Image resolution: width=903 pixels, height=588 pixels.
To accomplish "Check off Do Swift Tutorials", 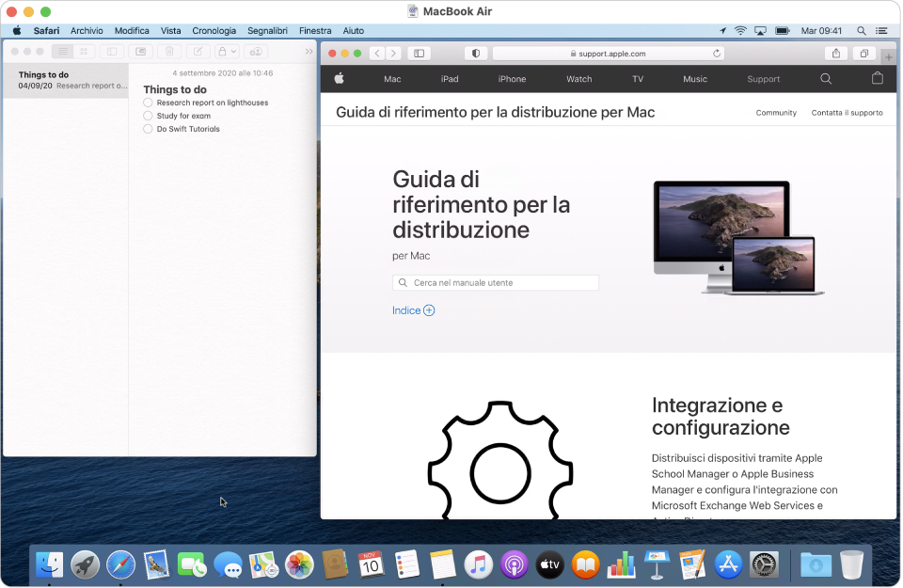I will tap(148, 129).
